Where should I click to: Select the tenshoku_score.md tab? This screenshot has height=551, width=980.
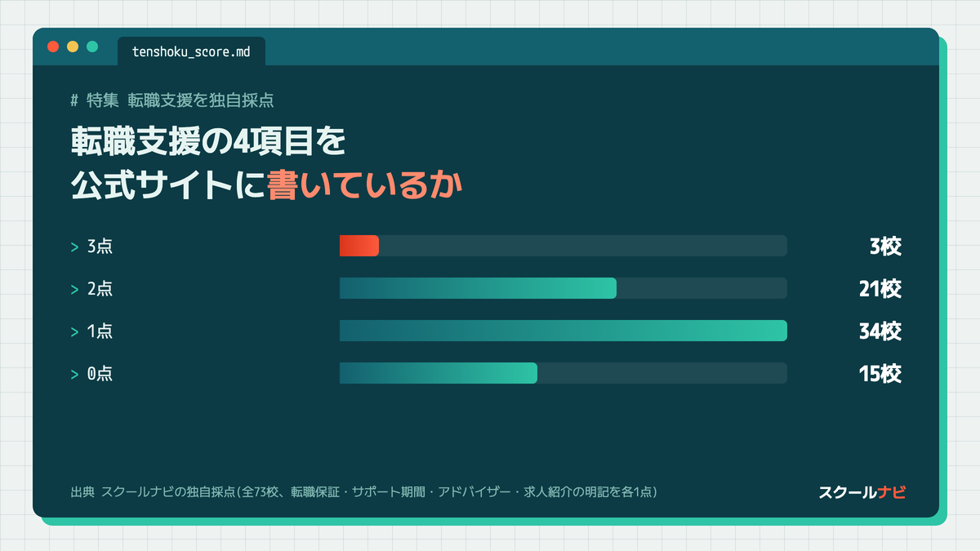tap(191, 51)
